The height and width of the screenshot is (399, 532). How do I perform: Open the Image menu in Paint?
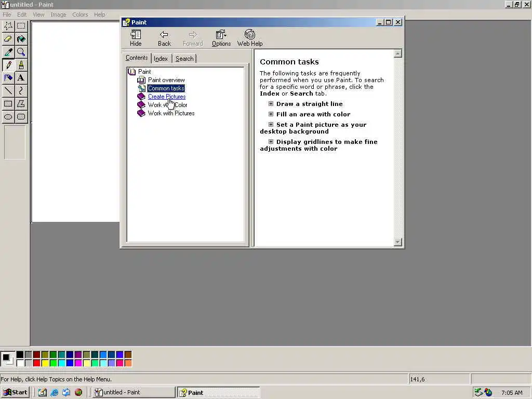tap(58, 15)
